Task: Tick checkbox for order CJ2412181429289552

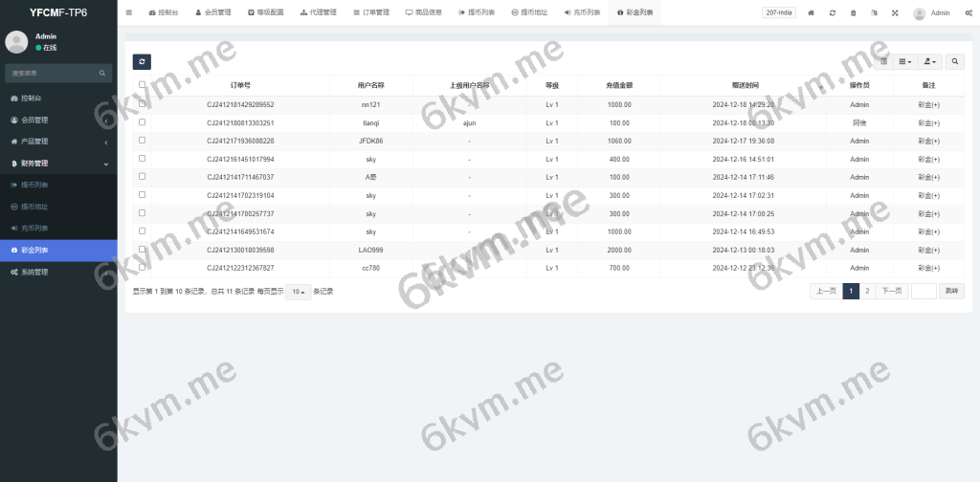Action: click(x=142, y=104)
